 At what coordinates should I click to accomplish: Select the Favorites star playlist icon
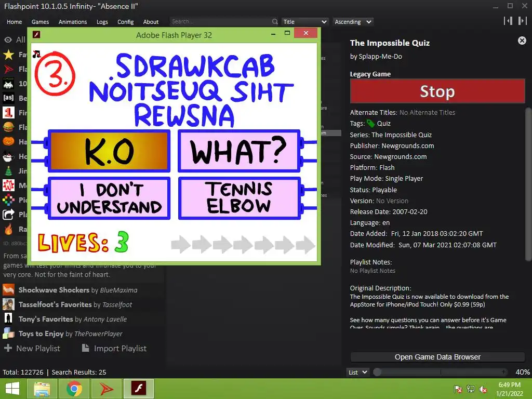8,55
